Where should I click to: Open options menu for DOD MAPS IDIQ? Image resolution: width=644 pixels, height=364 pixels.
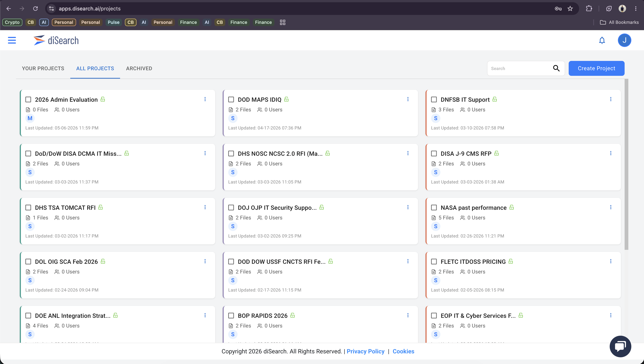click(x=408, y=99)
